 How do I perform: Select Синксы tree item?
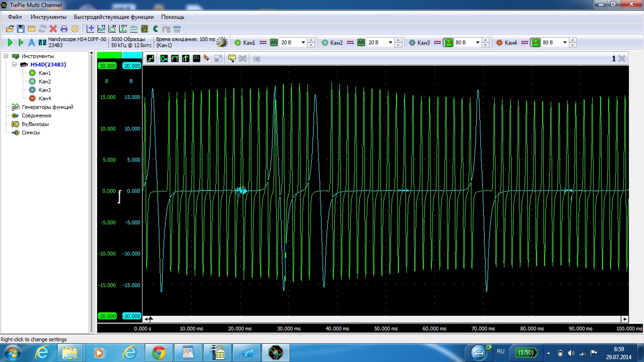31,132
